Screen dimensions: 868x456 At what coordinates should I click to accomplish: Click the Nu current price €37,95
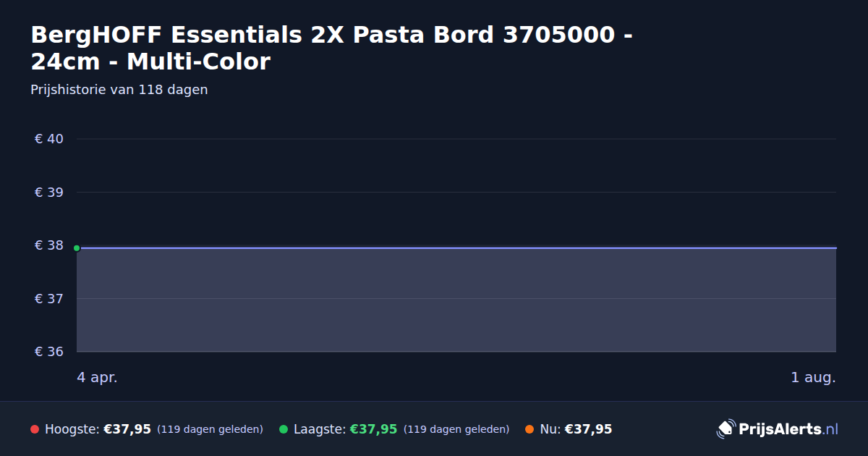tap(588, 429)
